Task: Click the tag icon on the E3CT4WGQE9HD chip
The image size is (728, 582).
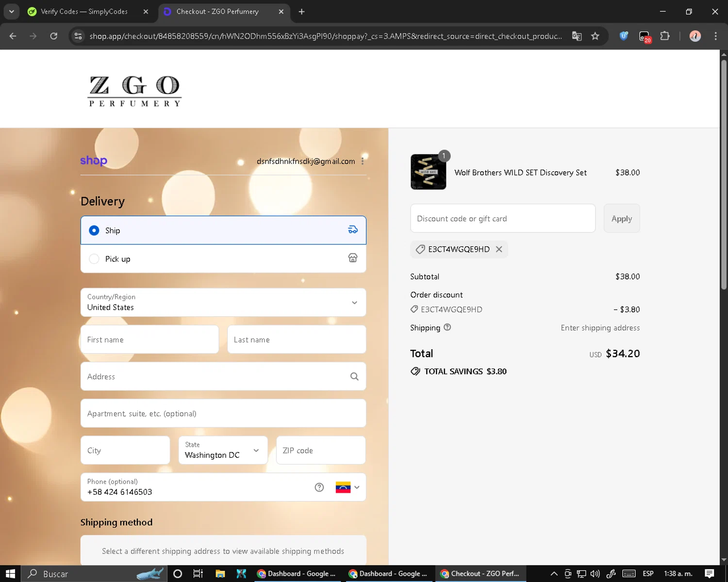Action: pos(420,249)
